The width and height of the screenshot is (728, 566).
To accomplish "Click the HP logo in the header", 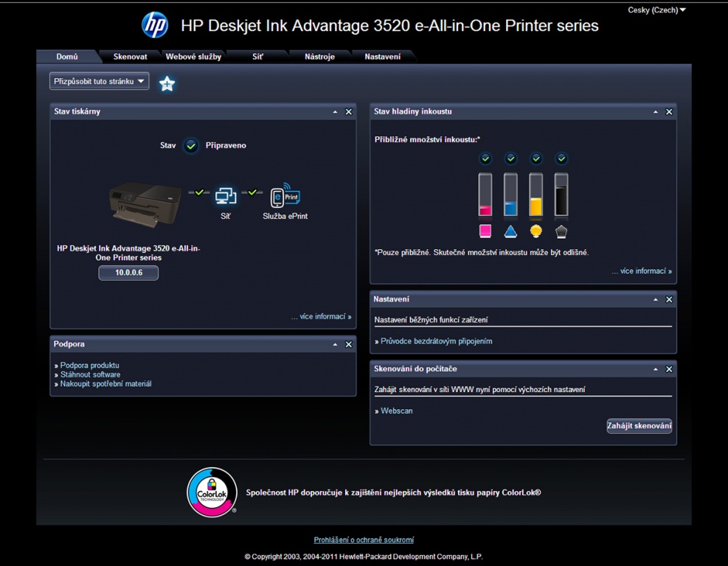I will [155, 24].
